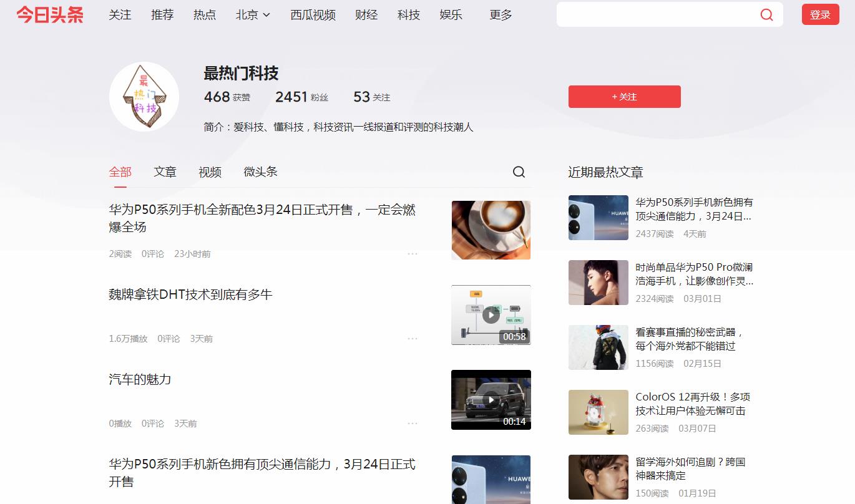Click the 53 关注 following count
Image resolution: width=855 pixels, height=504 pixels.
click(x=371, y=97)
